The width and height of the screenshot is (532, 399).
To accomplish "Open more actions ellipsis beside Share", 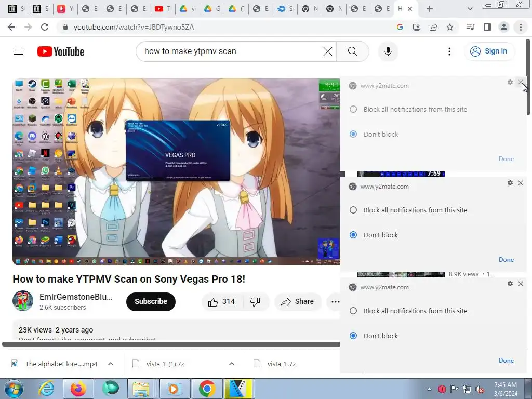I will coord(335,302).
